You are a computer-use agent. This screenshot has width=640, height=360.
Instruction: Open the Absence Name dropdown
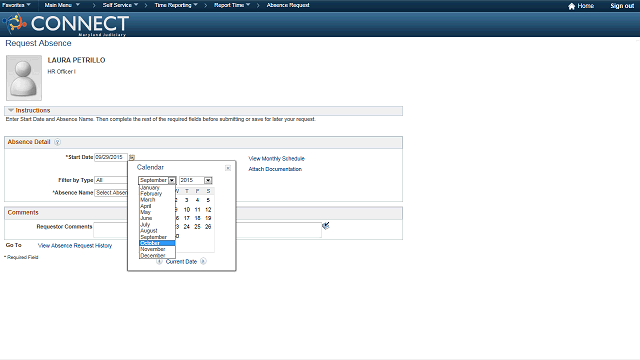(x=111, y=193)
